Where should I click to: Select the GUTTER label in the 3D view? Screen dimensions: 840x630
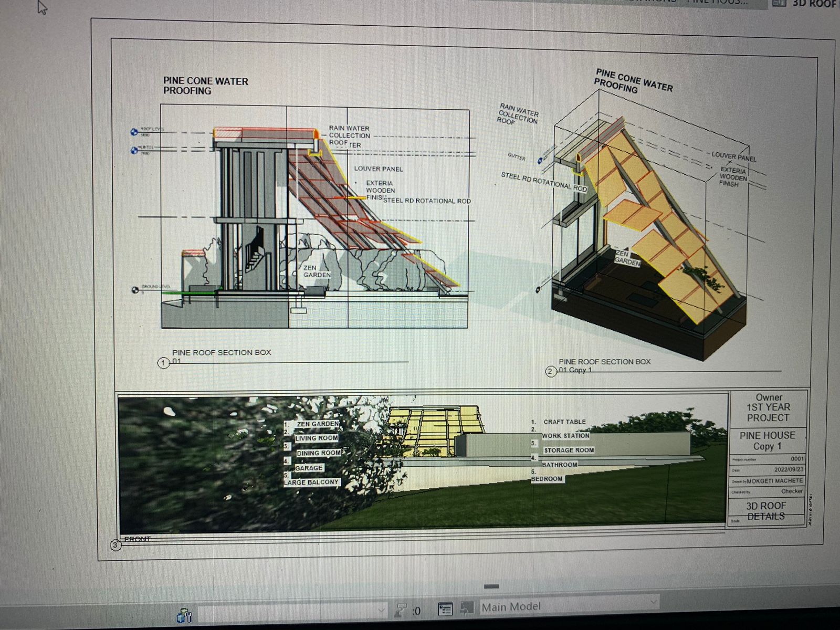516,157
